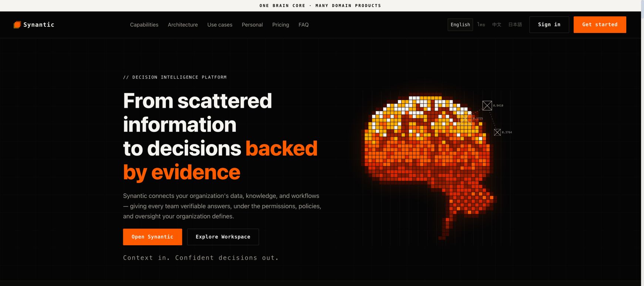
Task: Switch language to Japanese (日本語)
Action: tap(515, 24)
